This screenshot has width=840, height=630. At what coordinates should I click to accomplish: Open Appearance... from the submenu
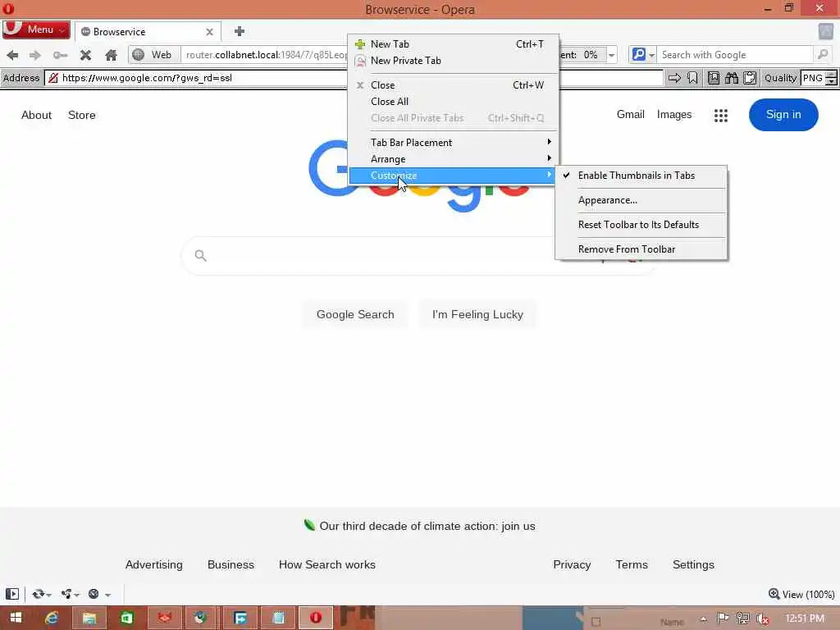pyautogui.click(x=641, y=200)
